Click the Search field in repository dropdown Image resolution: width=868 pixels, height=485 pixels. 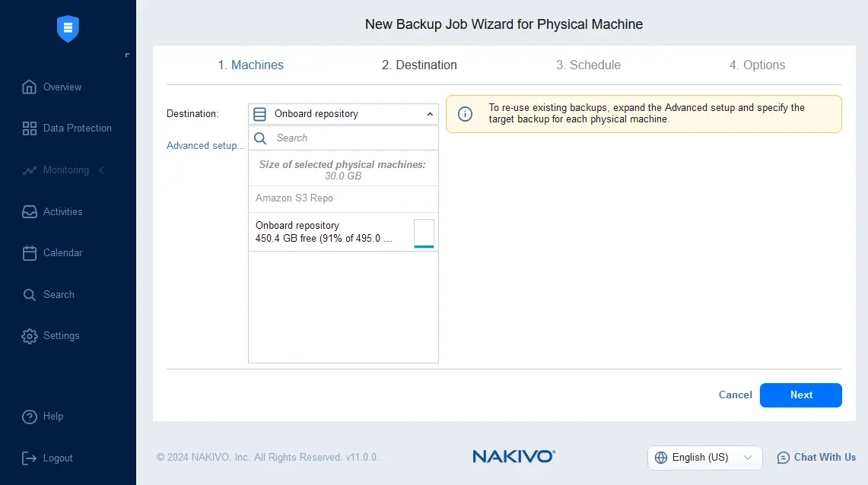tap(343, 138)
